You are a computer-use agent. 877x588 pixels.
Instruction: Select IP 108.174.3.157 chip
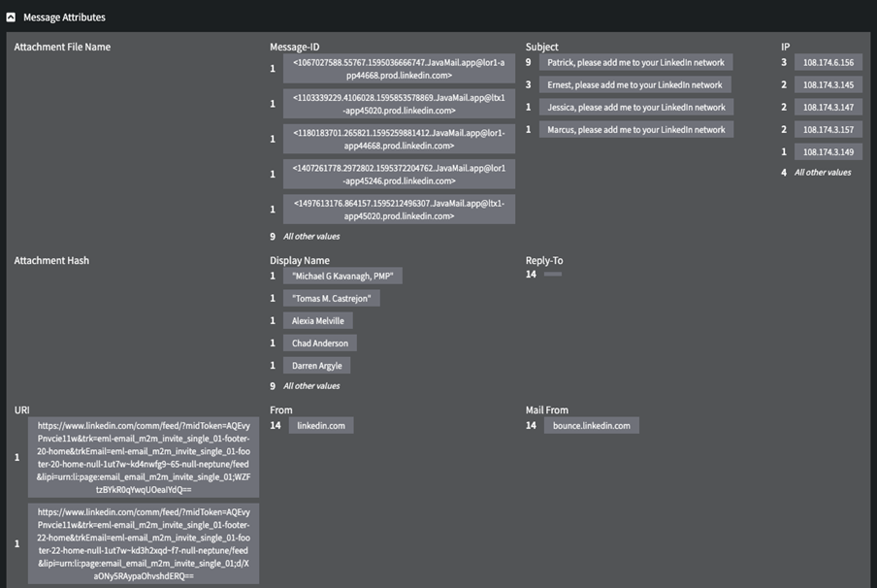point(828,130)
